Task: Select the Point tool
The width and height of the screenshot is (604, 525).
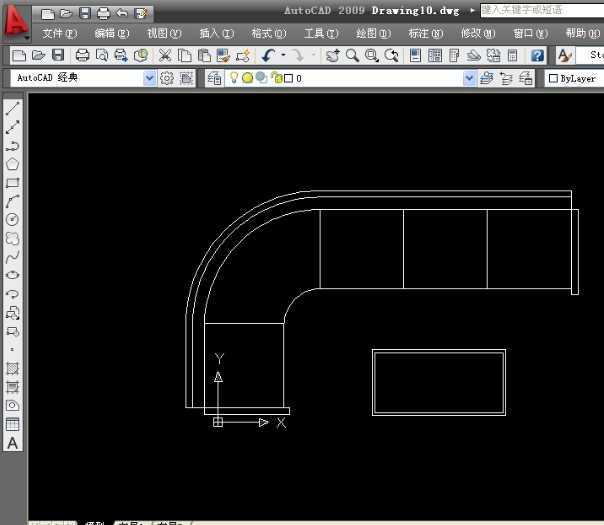Action: click(x=12, y=350)
